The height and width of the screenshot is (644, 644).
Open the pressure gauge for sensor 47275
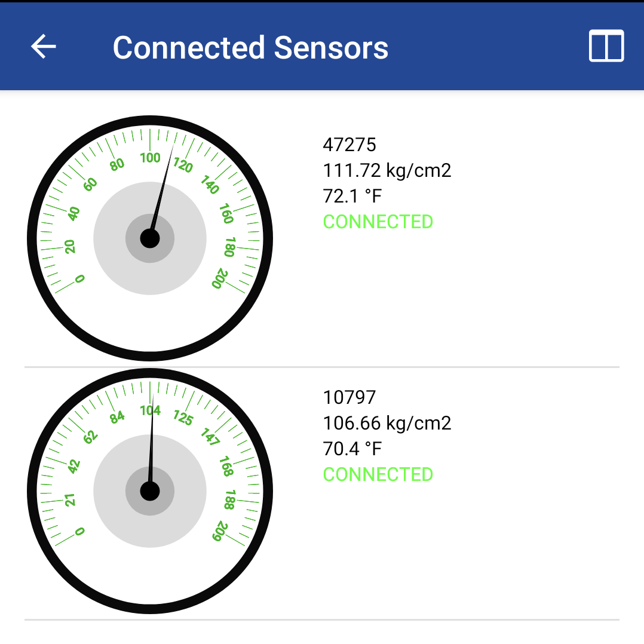[x=150, y=238]
